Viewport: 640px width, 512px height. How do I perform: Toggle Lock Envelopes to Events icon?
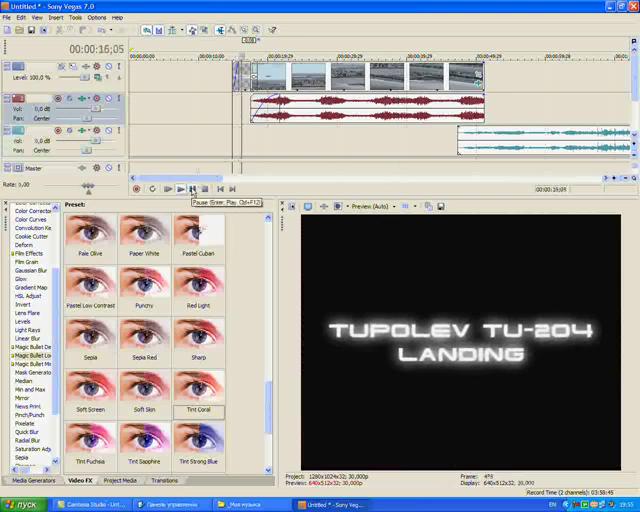[192, 30]
